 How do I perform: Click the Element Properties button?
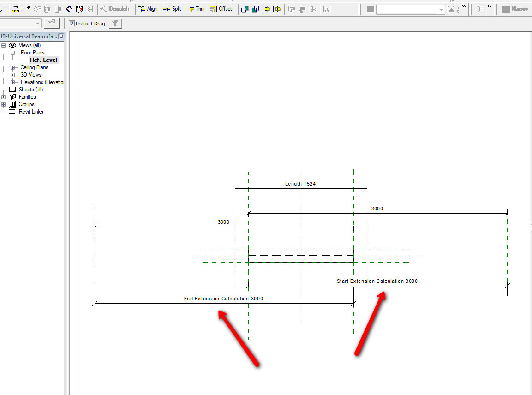coord(52,23)
